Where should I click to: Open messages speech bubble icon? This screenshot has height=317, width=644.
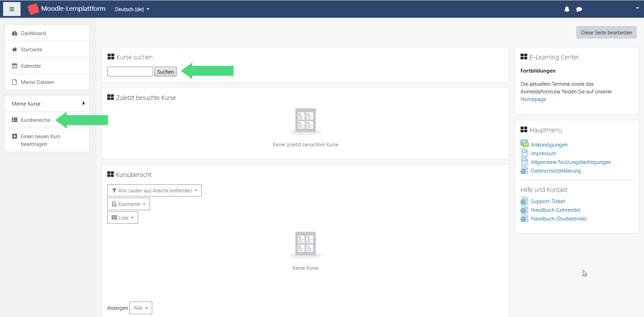tap(579, 9)
